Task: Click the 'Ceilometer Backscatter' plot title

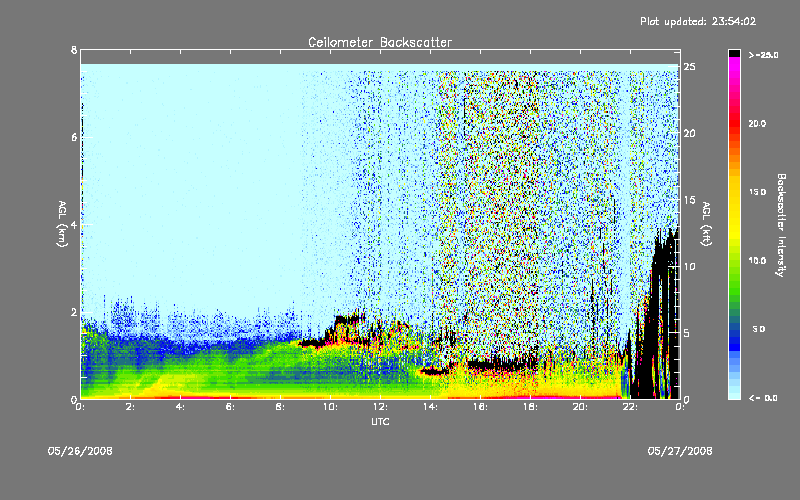Action: click(380, 42)
